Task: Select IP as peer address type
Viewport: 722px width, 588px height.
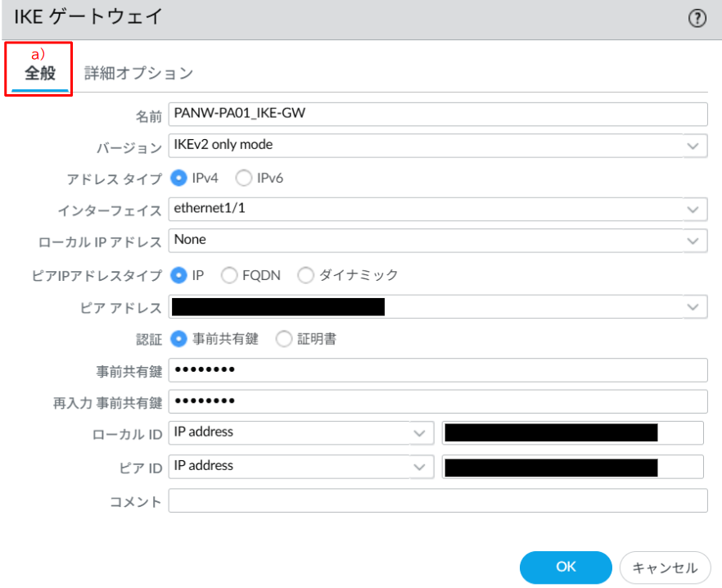Action: [x=178, y=275]
